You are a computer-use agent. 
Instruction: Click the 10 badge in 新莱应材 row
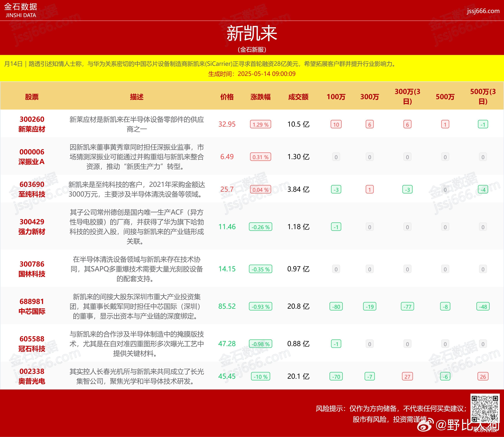(336, 124)
